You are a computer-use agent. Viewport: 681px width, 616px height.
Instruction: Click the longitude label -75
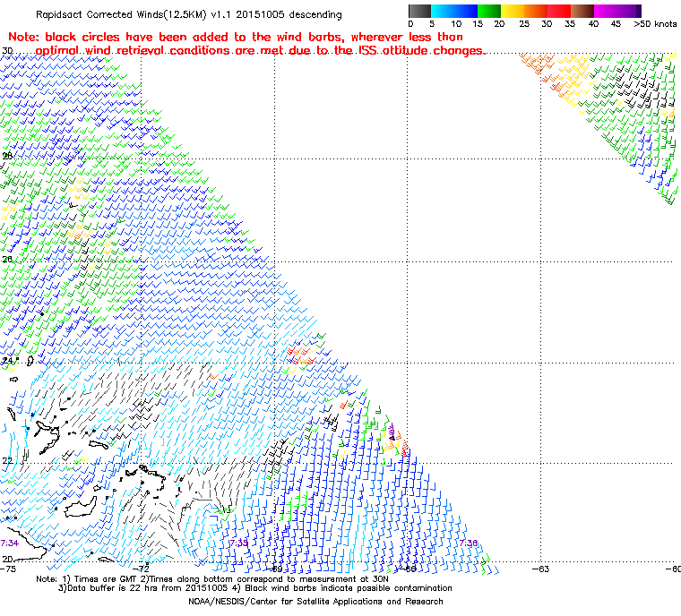point(8,569)
